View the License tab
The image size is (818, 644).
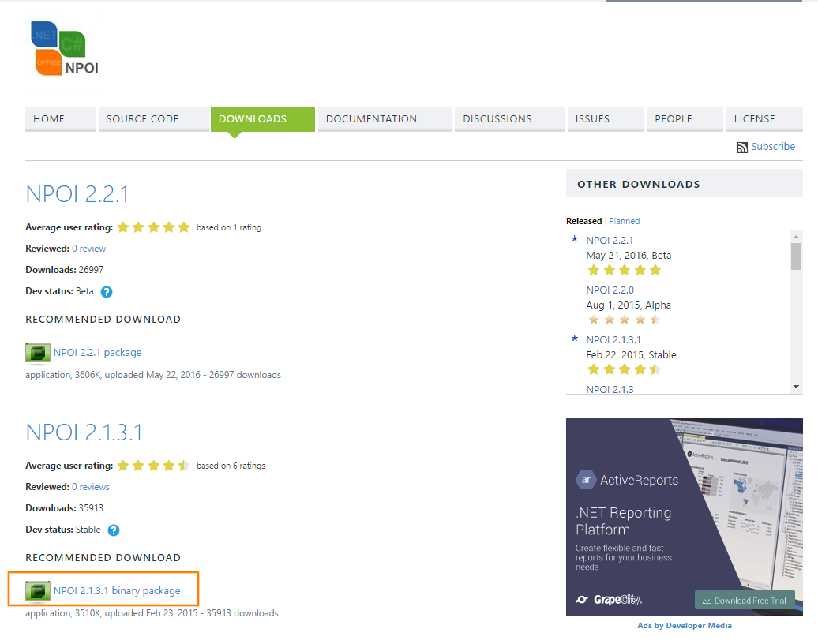coord(764,119)
